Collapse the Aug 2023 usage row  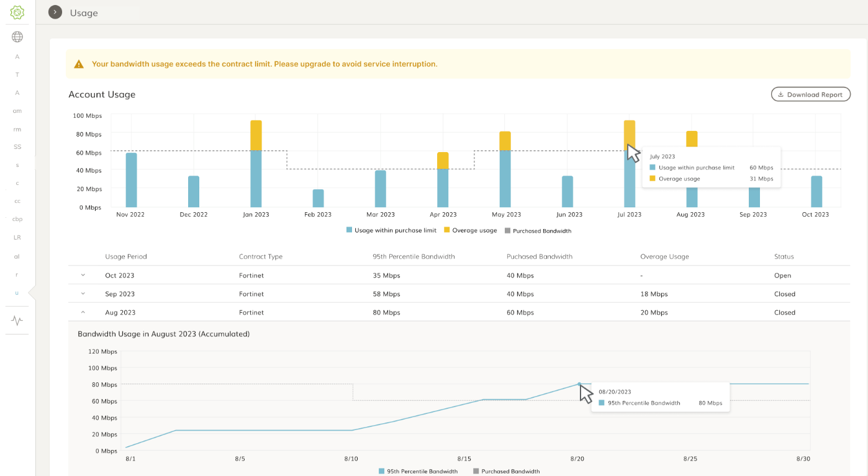pyautogui.click(x=83, y=313)
